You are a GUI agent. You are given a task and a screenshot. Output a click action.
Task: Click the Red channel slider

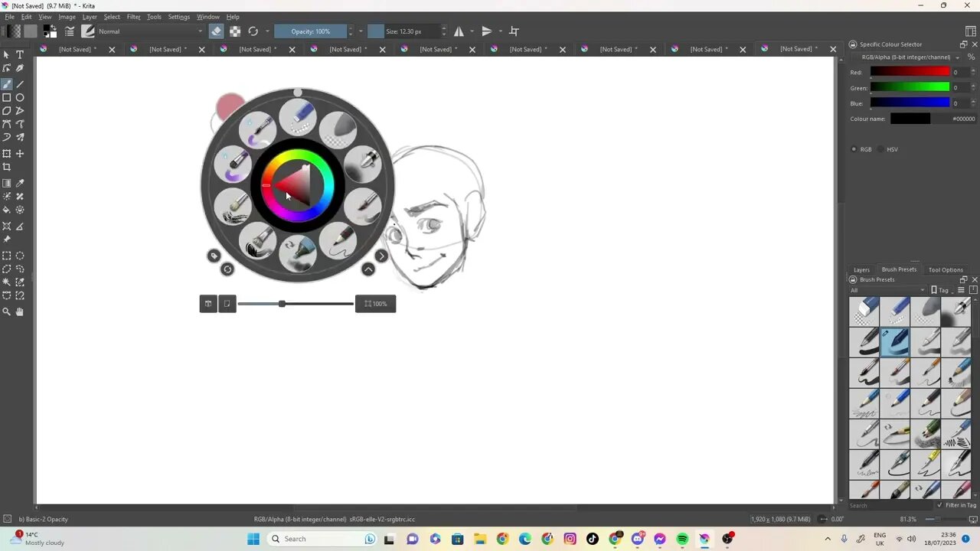pos(910,73)
